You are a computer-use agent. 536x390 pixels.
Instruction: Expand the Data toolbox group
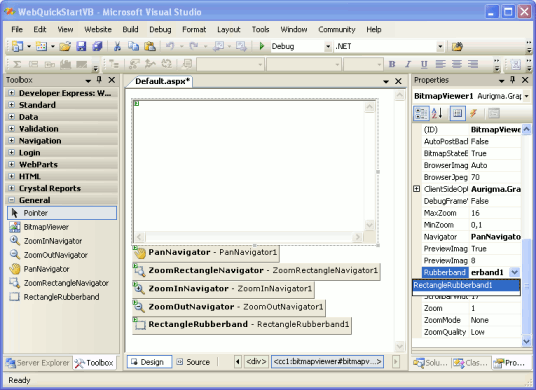(x=12, y=117)
